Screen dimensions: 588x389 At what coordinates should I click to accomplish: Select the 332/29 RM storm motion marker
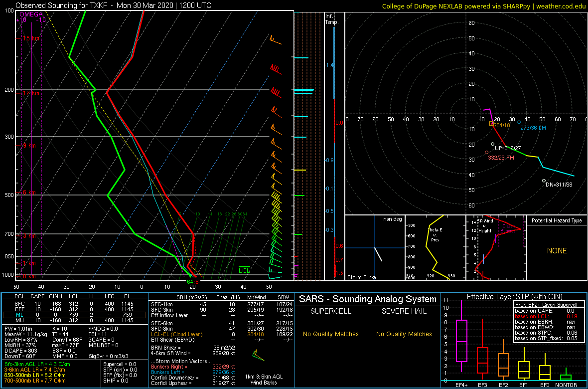[x=487, y=153]
